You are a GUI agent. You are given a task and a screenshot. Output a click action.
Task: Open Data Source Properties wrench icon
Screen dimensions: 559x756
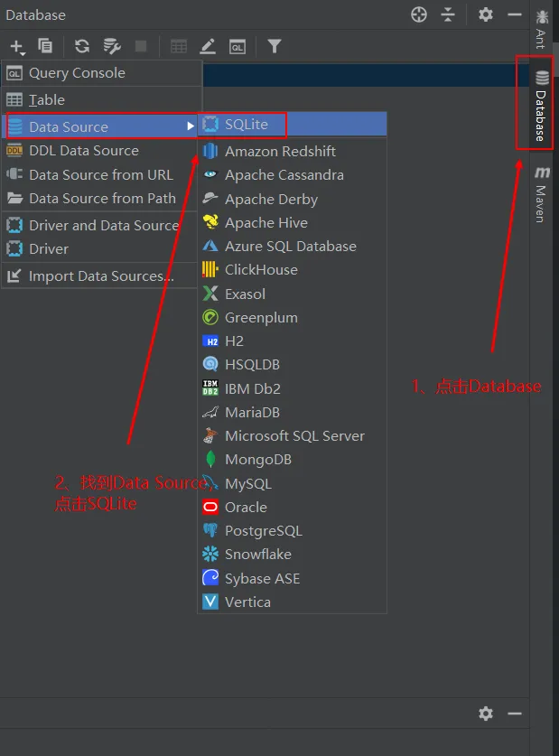point(111,46)
